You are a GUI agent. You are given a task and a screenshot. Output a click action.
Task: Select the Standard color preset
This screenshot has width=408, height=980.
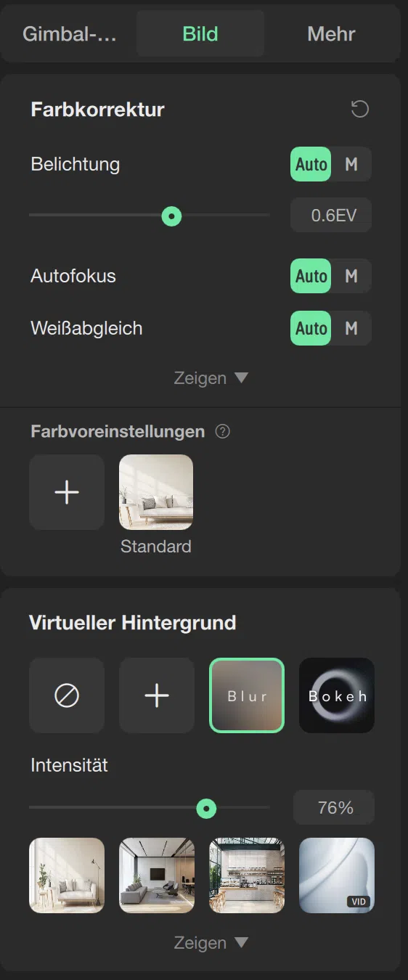(x=156, y=492)
